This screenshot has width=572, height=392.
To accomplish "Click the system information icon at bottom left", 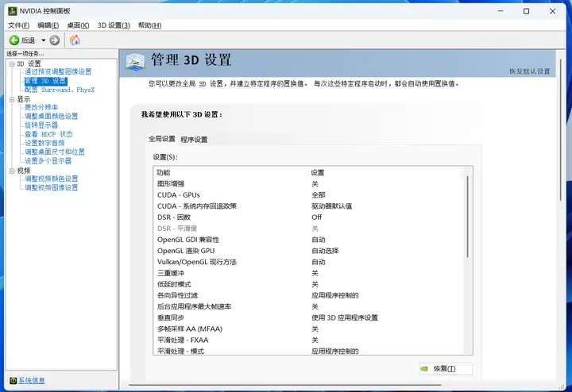I will click(14, 380).
